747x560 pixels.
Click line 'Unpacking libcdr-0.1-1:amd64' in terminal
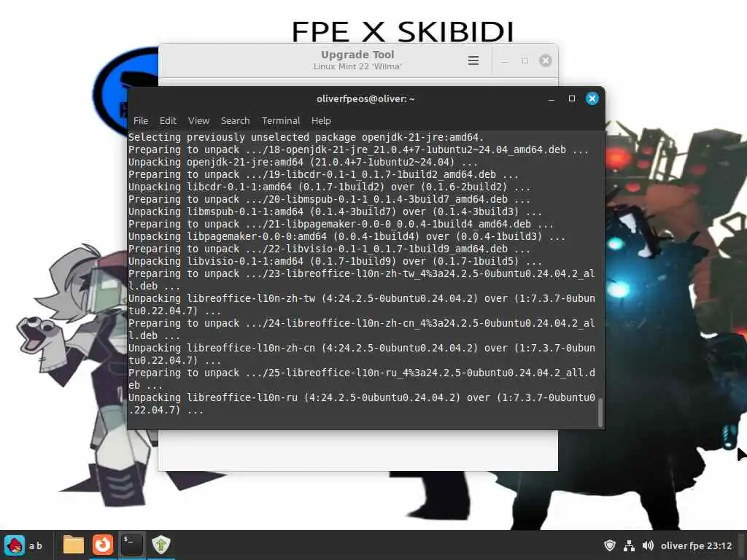329,187
